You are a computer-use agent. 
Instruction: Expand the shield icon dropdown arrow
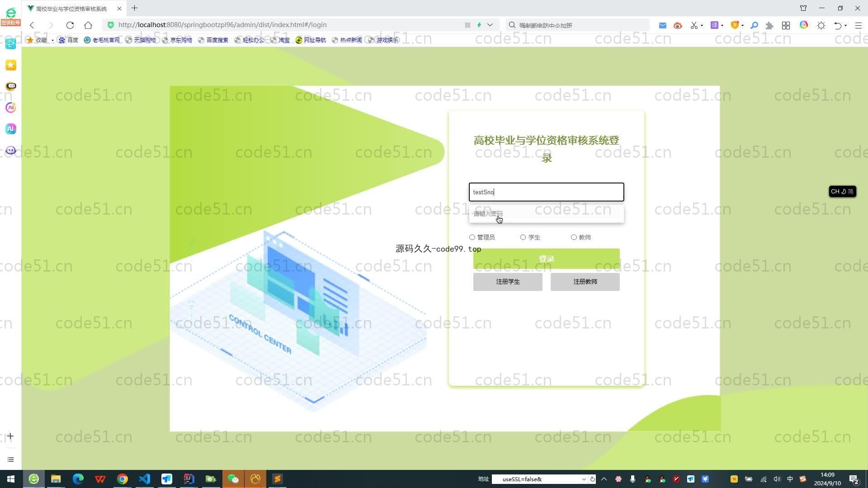[x=742, y=25]
